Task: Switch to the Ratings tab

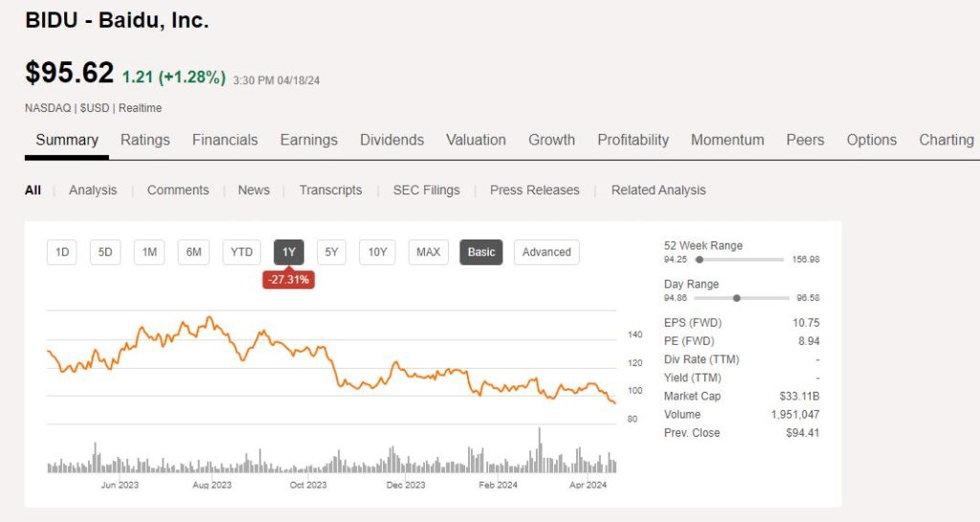Action: coord(145,140)
